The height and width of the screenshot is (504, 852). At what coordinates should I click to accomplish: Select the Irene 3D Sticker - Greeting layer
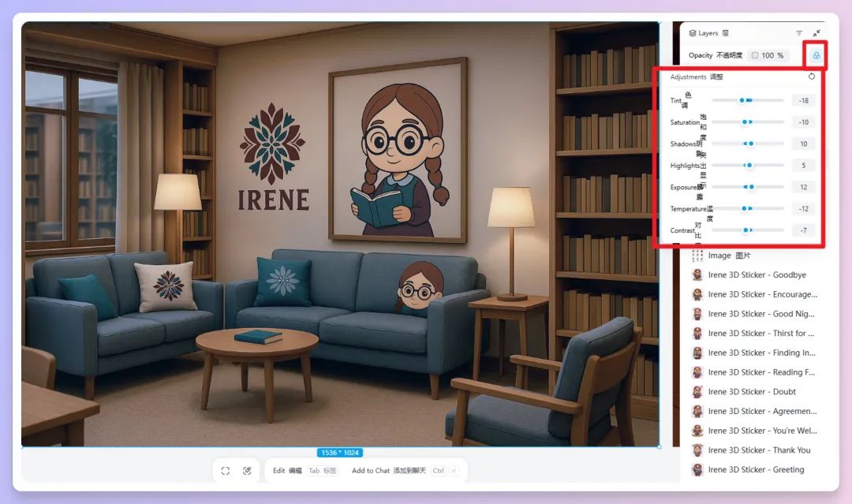coord(754,470)
